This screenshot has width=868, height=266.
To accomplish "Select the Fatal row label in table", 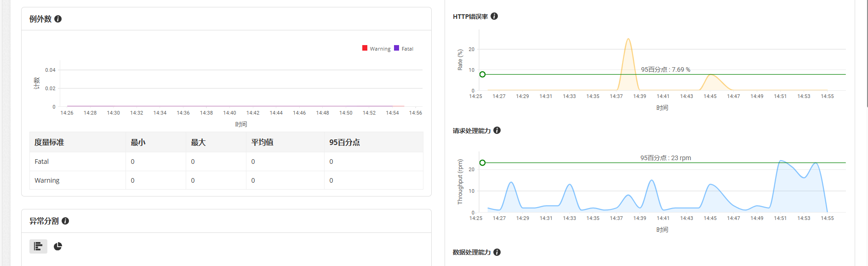I will point(41,162).
